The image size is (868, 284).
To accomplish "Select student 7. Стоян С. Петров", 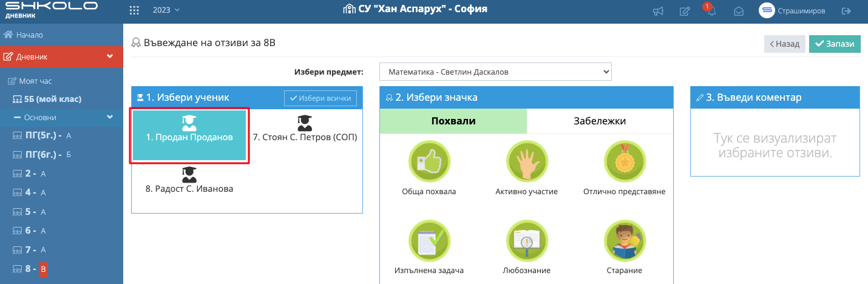I will coord(305,129).
